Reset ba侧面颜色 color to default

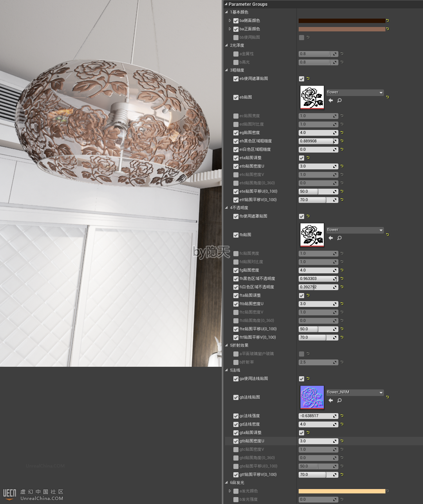pos(387,20)
